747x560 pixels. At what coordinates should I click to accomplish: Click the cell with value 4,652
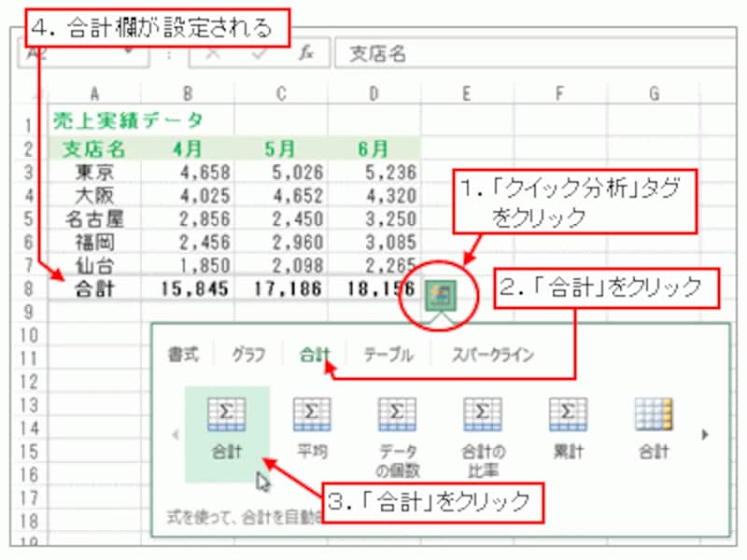click(x=281, y=195)
